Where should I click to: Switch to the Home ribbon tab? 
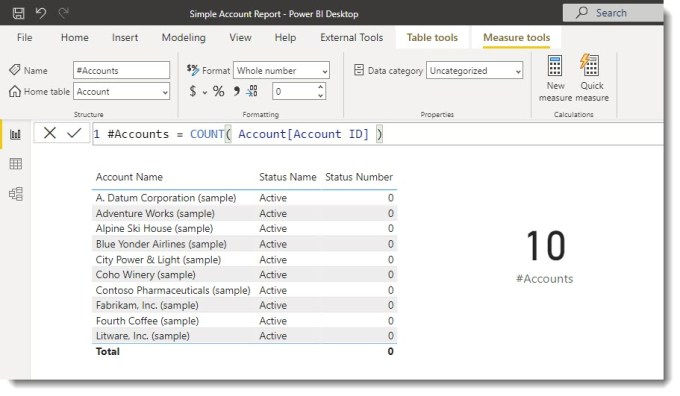pos(75,38)
